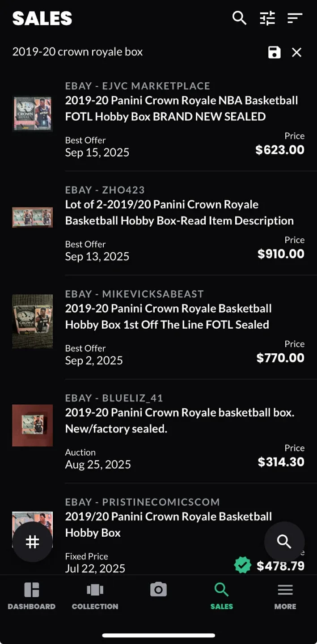Clear the search query using the X button
The width and height of the screenshot is (317, 644).
[296, 52]
